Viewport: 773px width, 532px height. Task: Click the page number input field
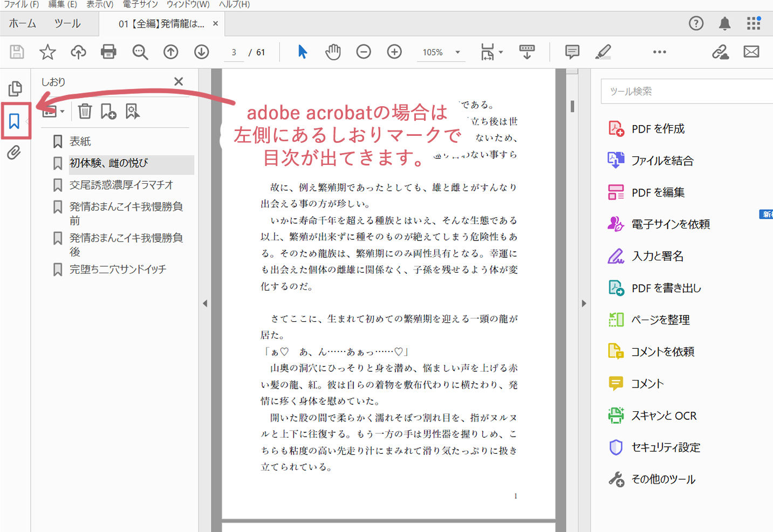[234, 52]
